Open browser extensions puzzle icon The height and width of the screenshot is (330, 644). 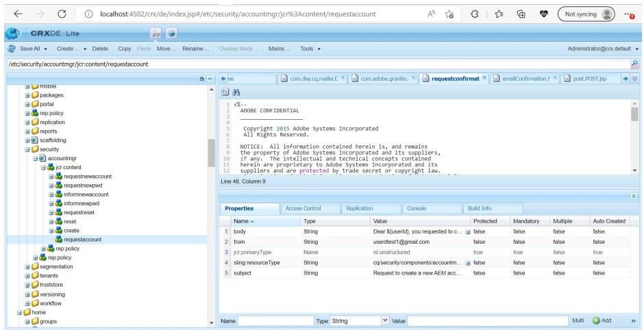coord(474,14)
